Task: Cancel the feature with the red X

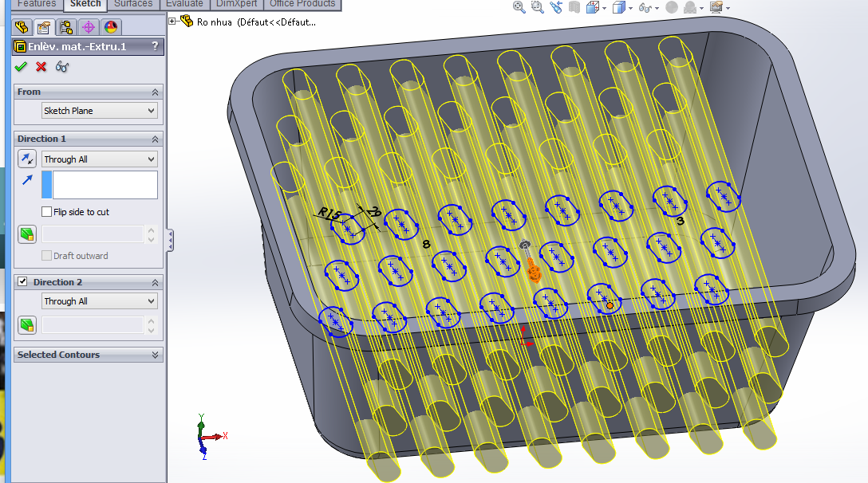Action: (x=41, y=67)
